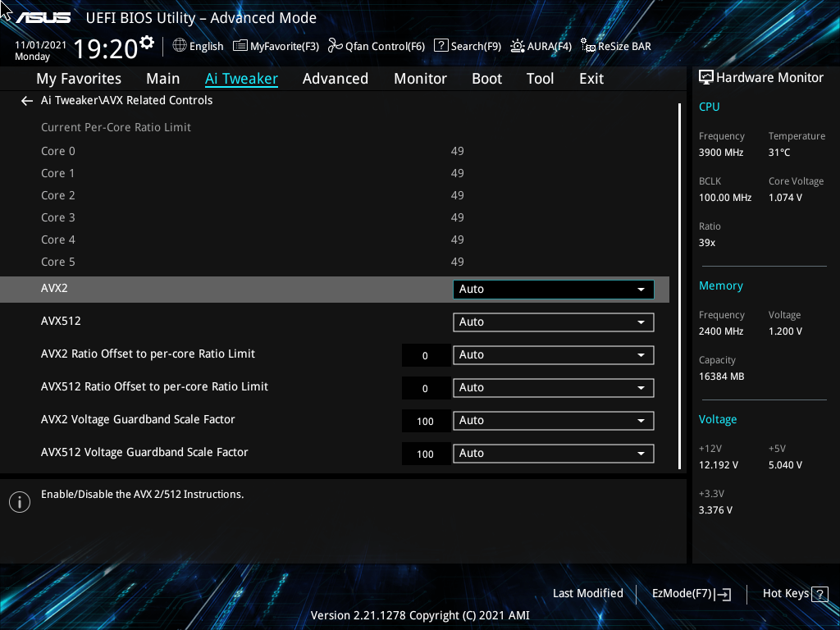Click the EzMode exit arrow icon
The image size is (840, 630).
pyautogui.click(x=723, y=594)
